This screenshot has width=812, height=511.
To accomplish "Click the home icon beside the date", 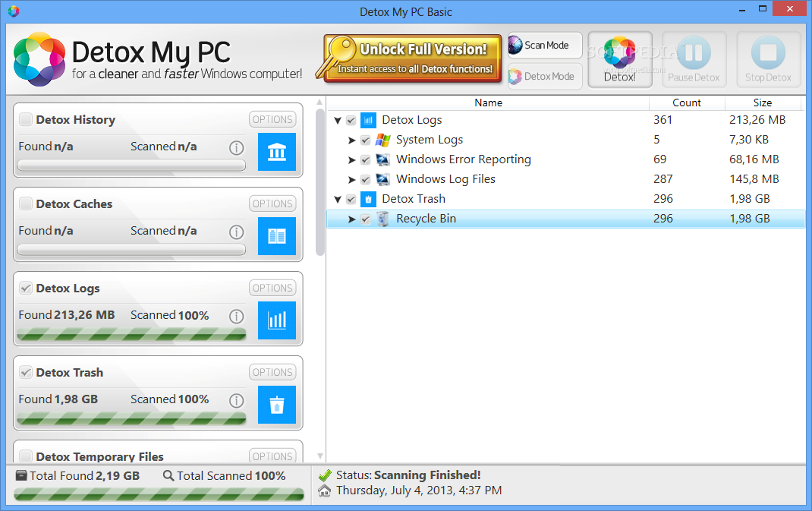I will click(325, 490).
